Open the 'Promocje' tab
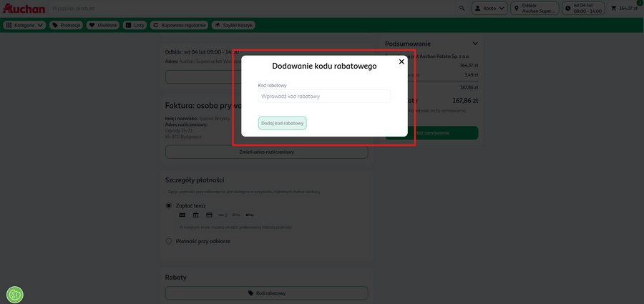The image size is (644, 304). [x=67, y=25]
